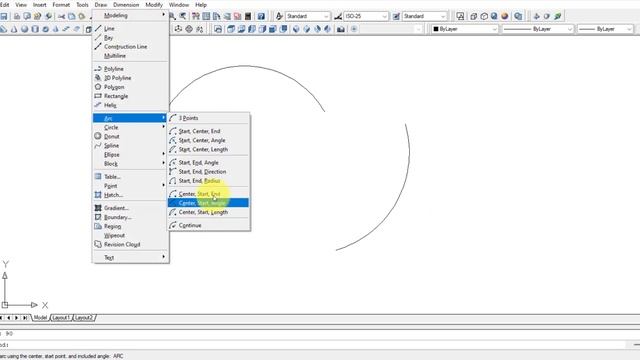The height and width of the screenshot is (360, 640).
Task: Select the Torus modeling tool icon
Action: point(46,29)
